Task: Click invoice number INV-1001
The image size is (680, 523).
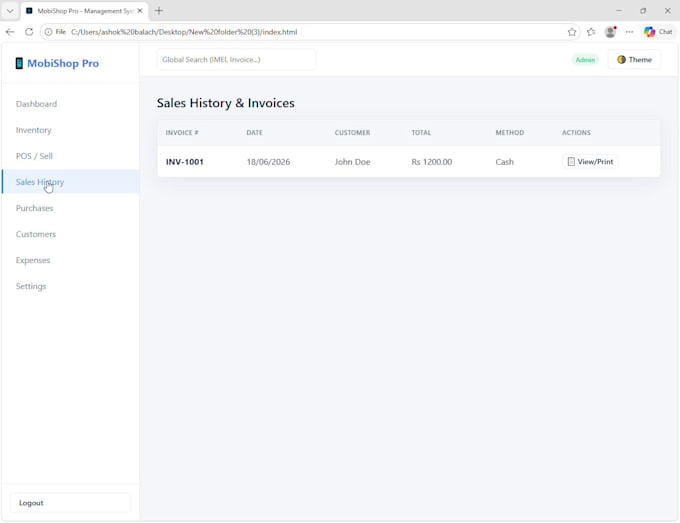Action: click(185, 162)
